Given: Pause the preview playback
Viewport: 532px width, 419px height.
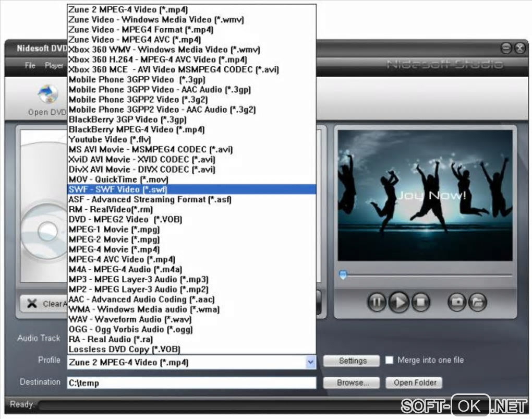Looking at the screenshot, I should click(377, 302).
